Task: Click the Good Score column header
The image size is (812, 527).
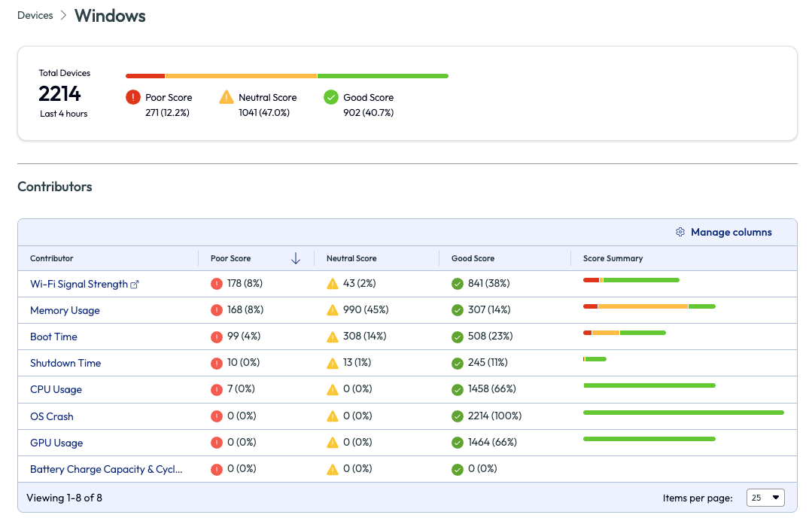Action: [473, 258]
